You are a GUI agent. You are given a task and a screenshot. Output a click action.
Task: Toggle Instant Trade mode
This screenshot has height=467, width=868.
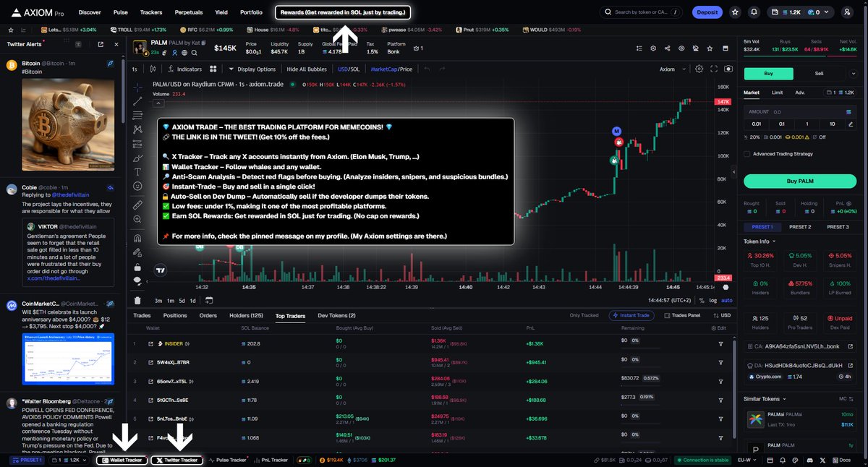point(632,315)
